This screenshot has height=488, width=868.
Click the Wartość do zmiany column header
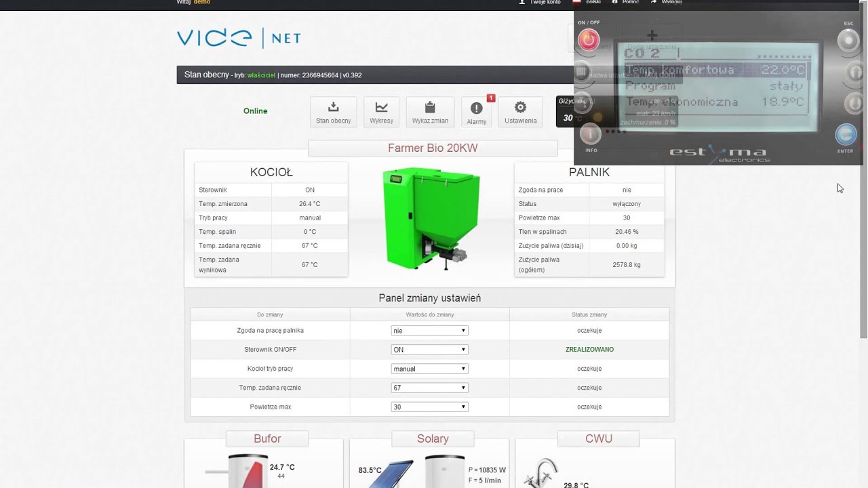coord(430,314)
